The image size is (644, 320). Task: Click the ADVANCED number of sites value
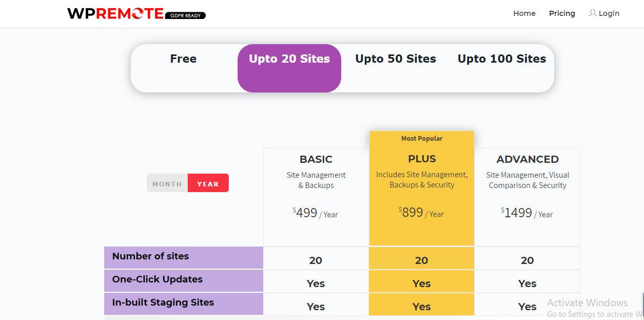[x=527, y=260]
